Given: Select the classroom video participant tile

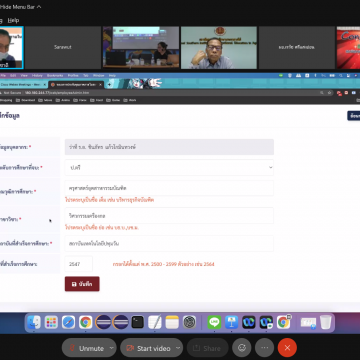Looking at the screenshot, I should point(141,48).
